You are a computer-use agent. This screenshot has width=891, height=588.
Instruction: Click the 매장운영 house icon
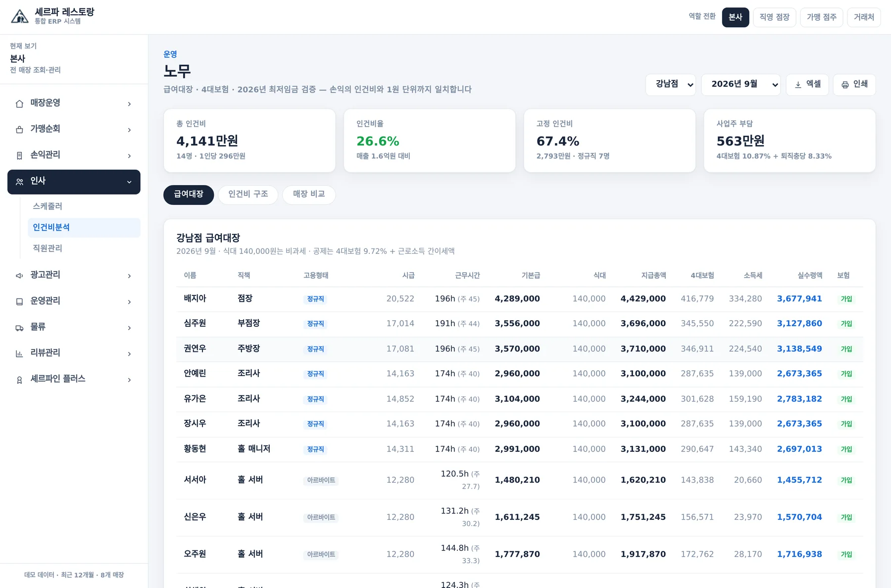pos(19,103)
